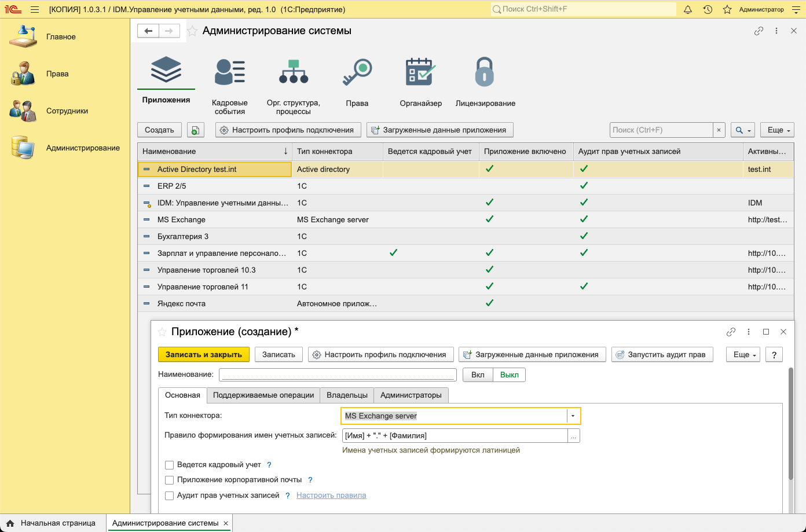Enable Приложение корпоративной почты checkbox
806x532 pixels.
(170, 480)
